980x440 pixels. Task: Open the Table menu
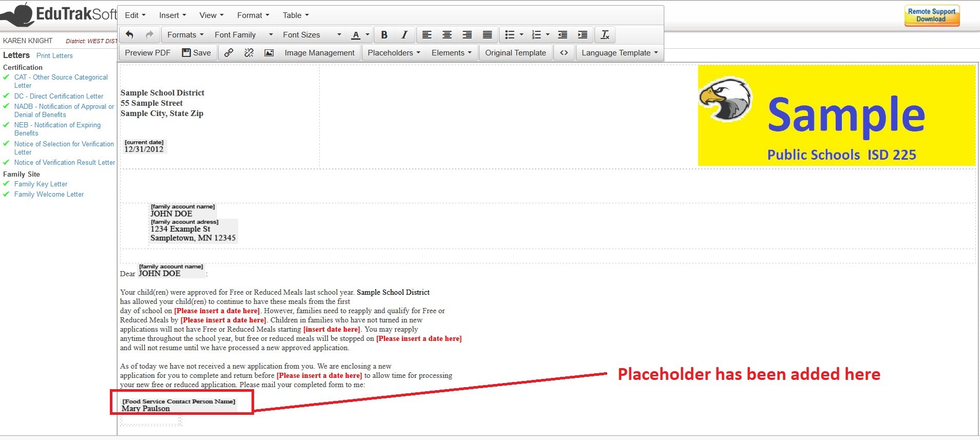tap(296, 15)
